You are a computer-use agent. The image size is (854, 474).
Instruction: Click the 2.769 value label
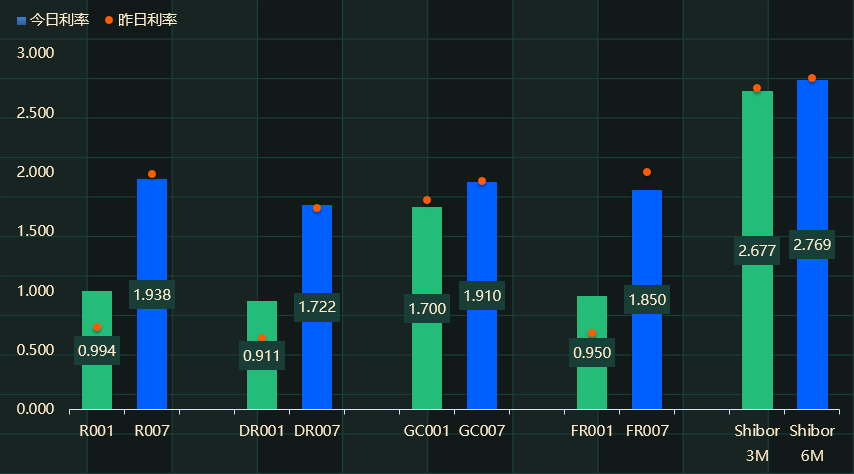(x=812, y=245)
